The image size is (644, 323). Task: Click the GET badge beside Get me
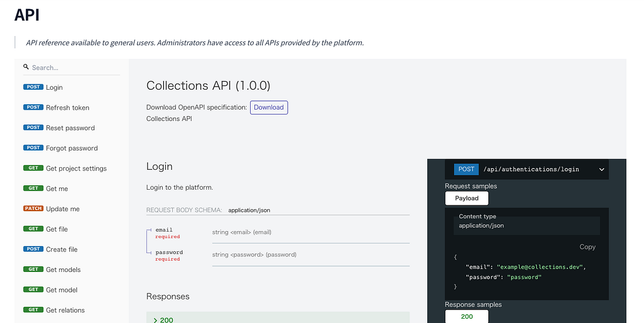coord(33,189)
